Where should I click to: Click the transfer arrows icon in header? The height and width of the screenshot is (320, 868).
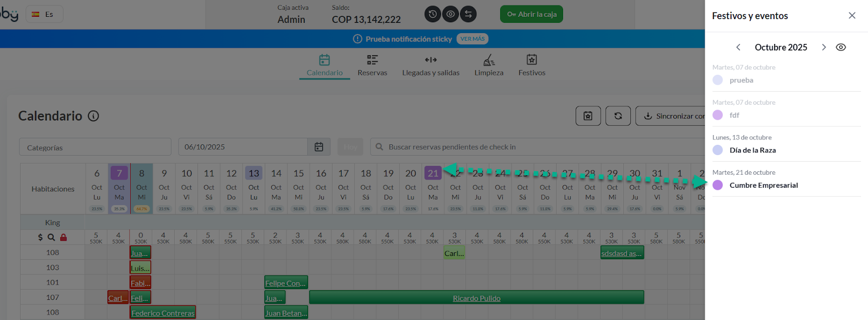(468, 14)
